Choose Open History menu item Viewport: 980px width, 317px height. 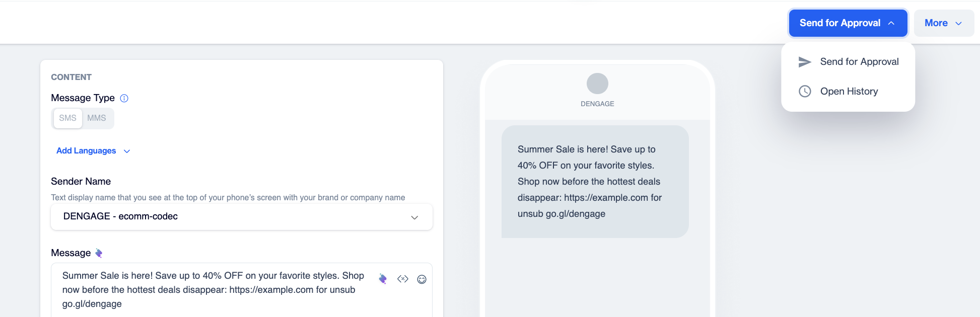point(848,91)
